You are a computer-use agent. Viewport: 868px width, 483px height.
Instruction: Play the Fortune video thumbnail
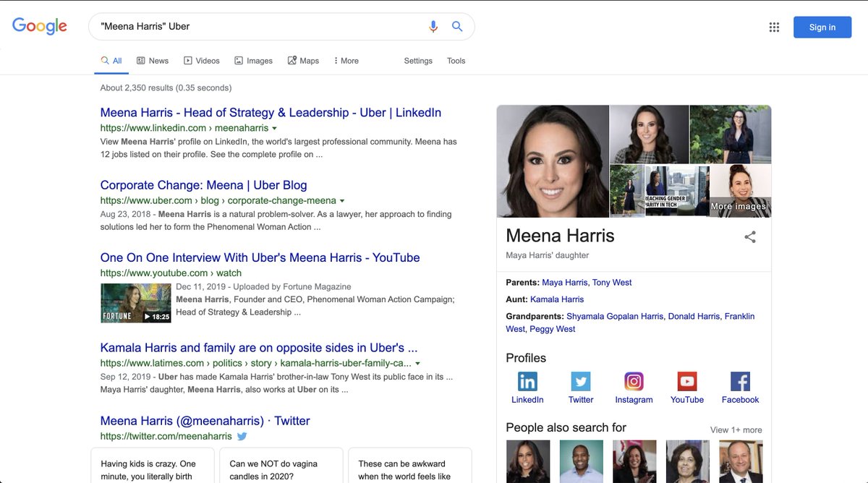click(x=135, y=303)
